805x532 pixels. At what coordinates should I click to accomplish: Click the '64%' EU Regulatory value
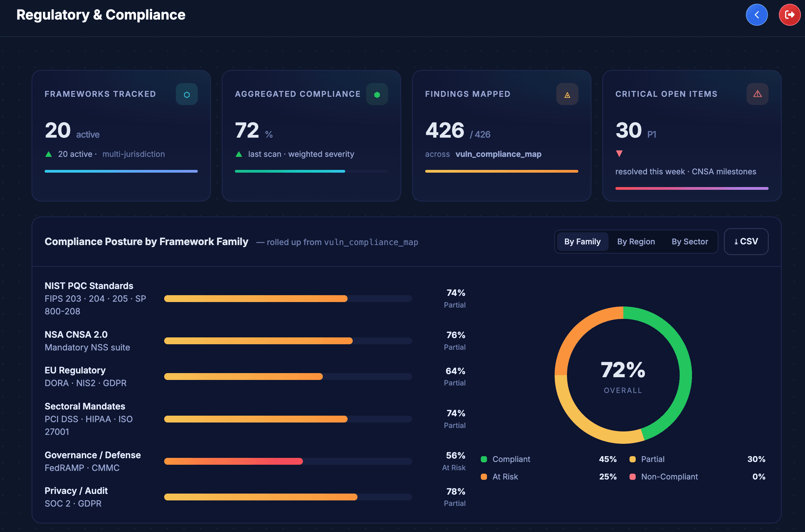[x=455, y=371]
